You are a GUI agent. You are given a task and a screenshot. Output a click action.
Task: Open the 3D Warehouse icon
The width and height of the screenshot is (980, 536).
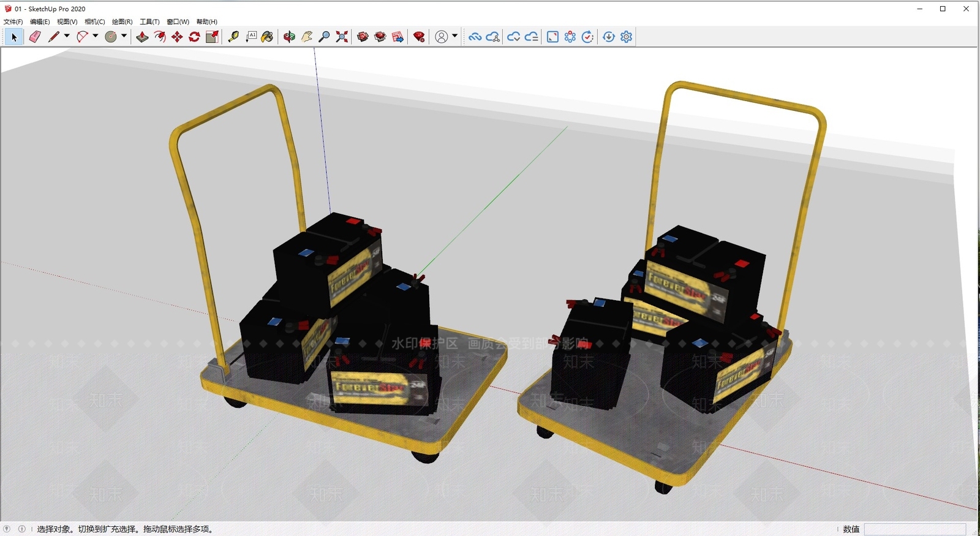[x=363, y=37]
